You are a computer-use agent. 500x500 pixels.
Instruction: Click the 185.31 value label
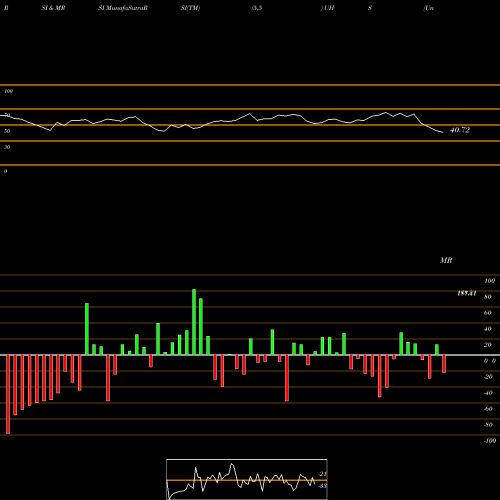[467, 293]
